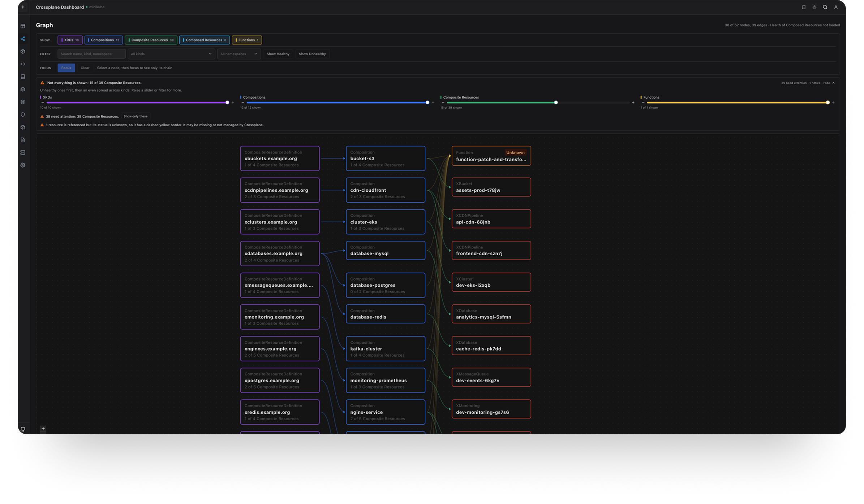Open the docs book icon in top bar
The height and width of the screenshot is (504, 864).
click(804, 7)
